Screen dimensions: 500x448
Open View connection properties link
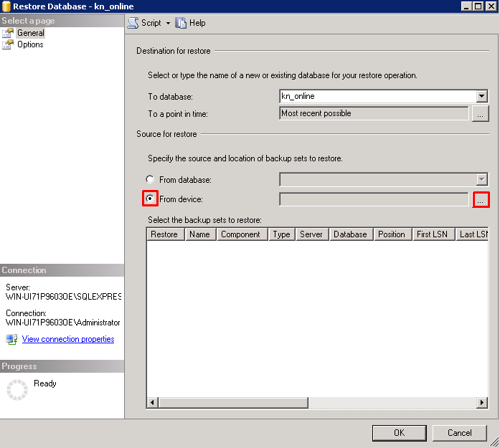[x=68, y=339]
